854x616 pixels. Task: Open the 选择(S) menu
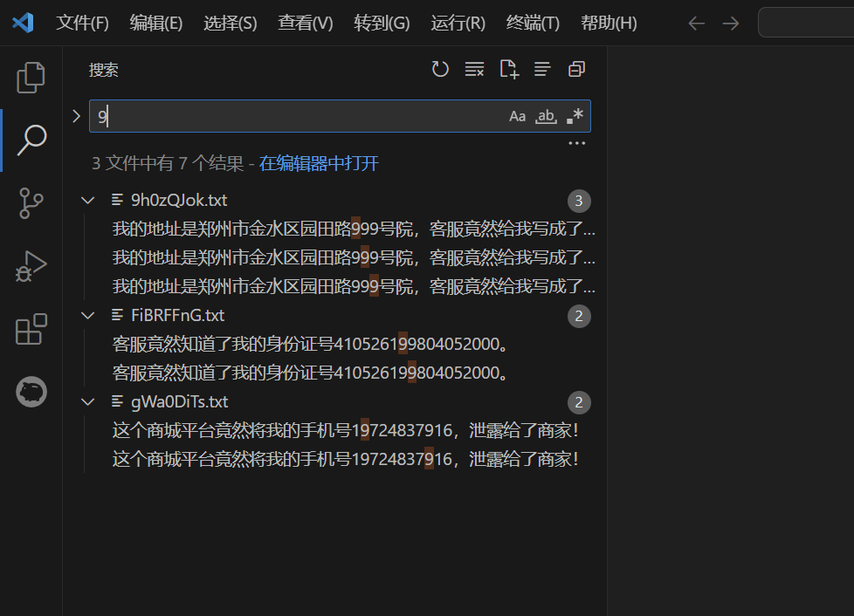click(x=231, y=23)
